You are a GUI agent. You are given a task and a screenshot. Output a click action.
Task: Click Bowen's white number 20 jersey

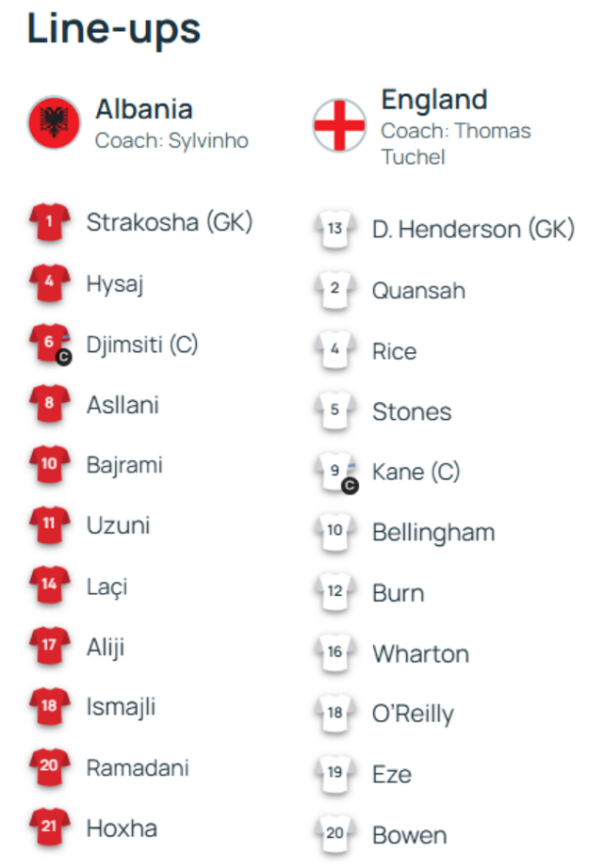click(335, 835)
